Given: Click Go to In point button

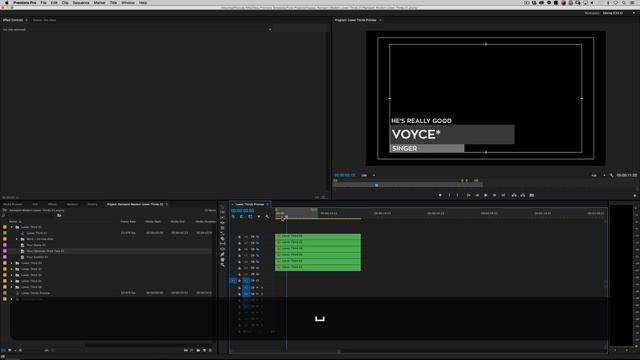Looking at the screenshot, I should click(x=468, y=195).
